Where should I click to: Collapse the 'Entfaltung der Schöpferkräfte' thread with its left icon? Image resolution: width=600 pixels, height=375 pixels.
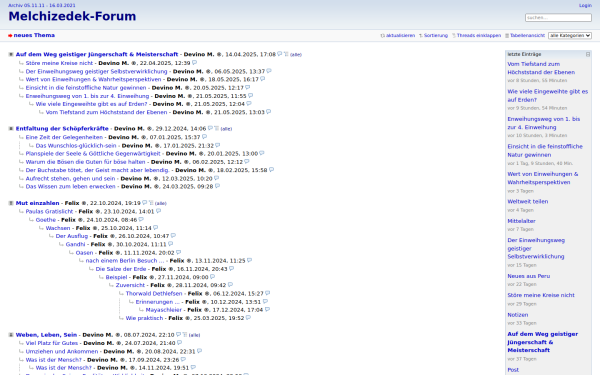click(11, 129)
